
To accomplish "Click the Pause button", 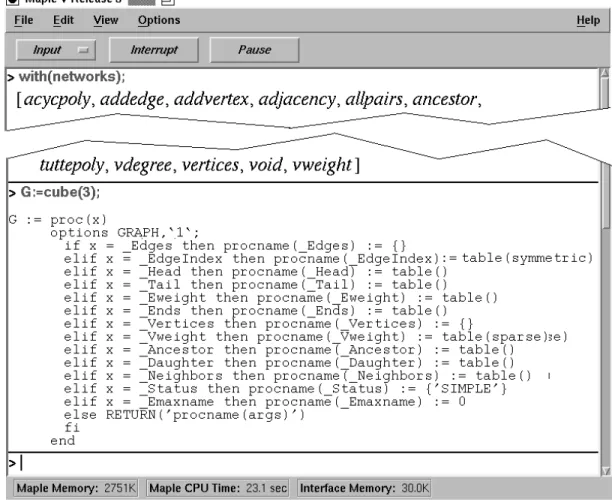I will [x=254, y=50].
